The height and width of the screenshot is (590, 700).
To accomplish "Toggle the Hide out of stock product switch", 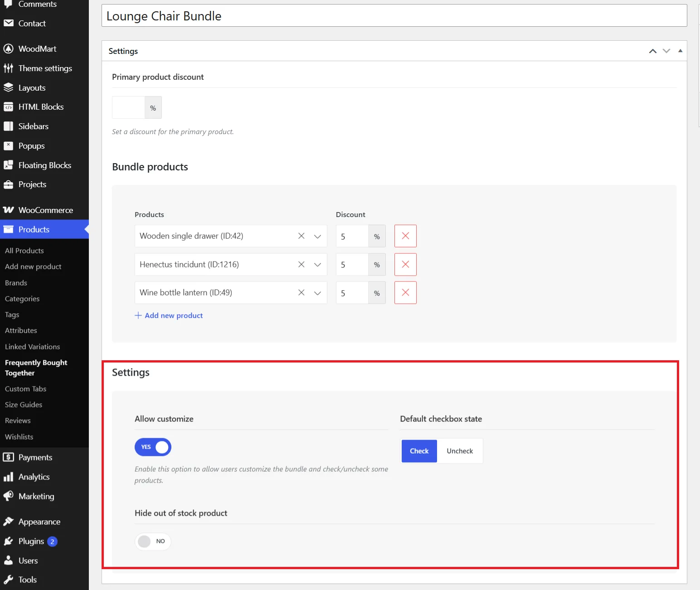I will (153, 541).
